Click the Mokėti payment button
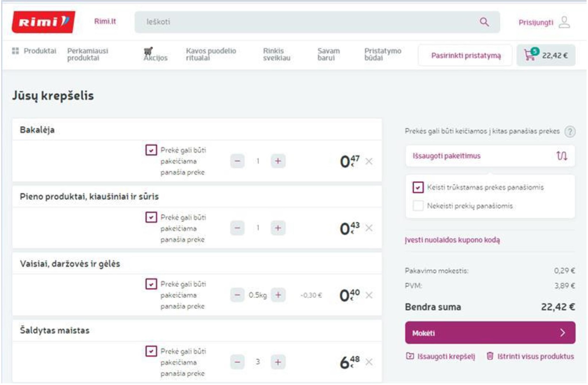 pyautogui.click(x=490, y=333)
